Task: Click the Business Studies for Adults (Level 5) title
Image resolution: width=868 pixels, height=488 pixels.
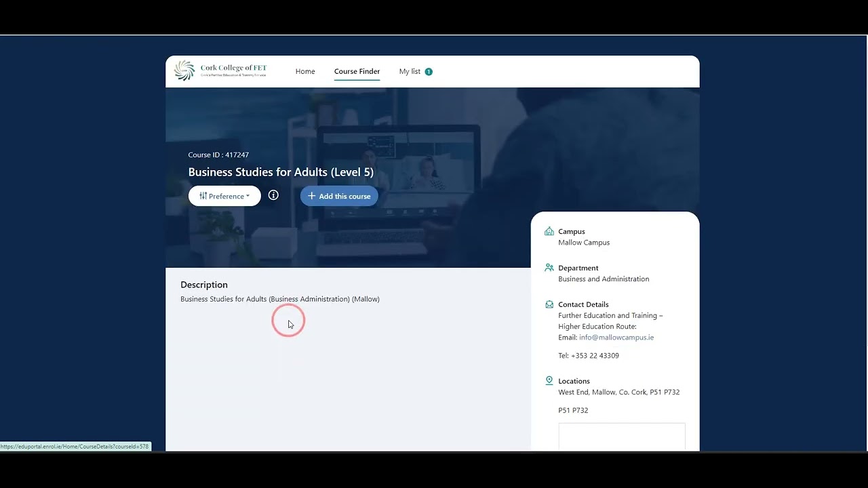Action: [x=281, y=172]
